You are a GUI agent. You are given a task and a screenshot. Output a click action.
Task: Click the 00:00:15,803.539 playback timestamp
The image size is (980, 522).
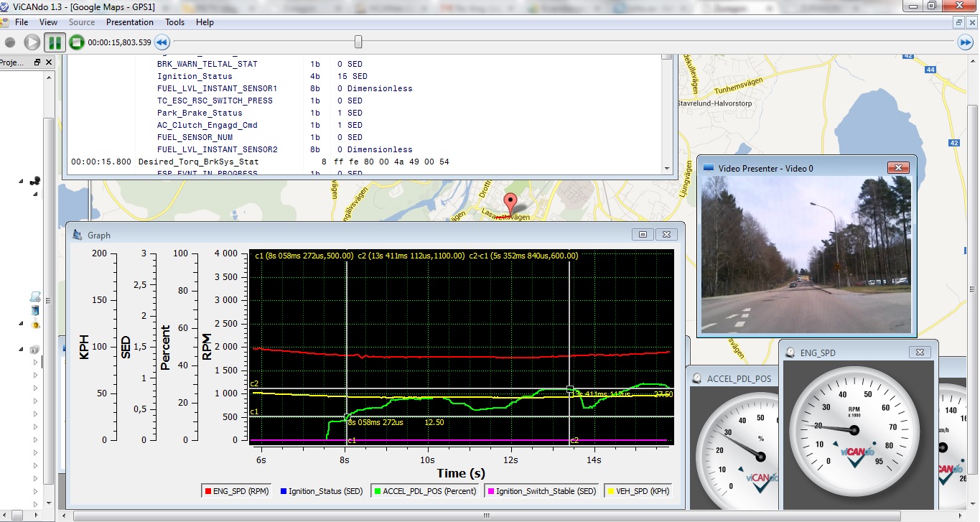(119, 42)
